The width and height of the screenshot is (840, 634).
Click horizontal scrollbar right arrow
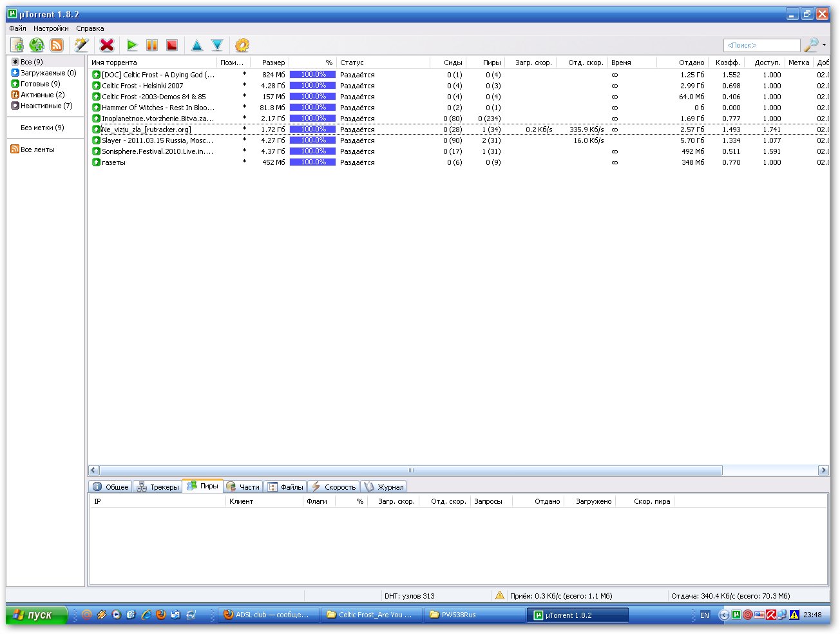click(x=823, y=470)
